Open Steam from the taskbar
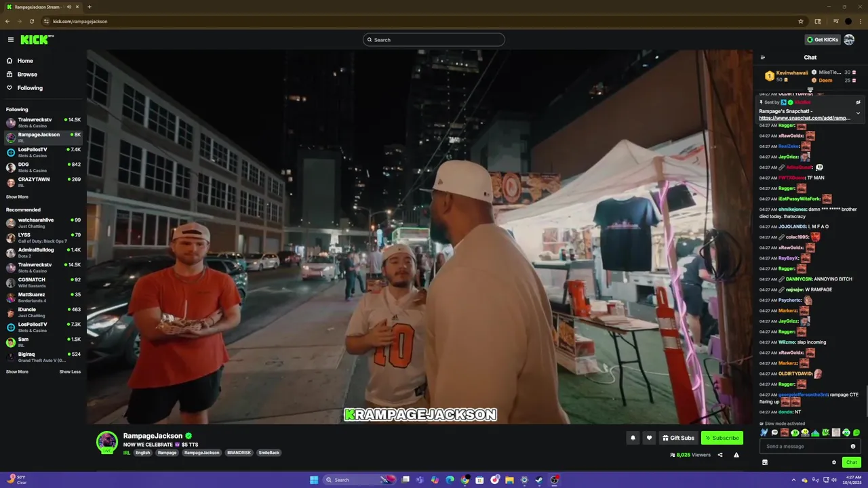The width and height of the screenshot is (868, 488). 539,480
